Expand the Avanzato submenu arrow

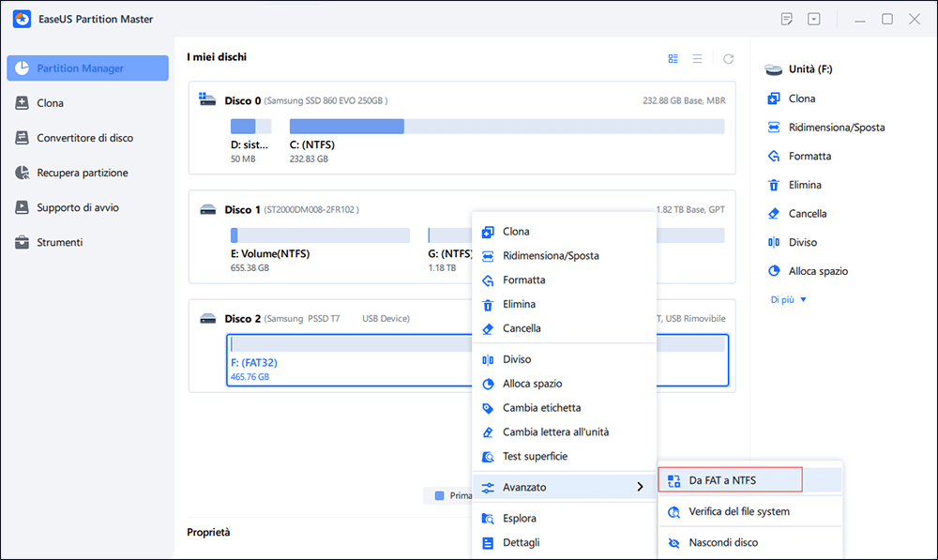pos(640,487)
